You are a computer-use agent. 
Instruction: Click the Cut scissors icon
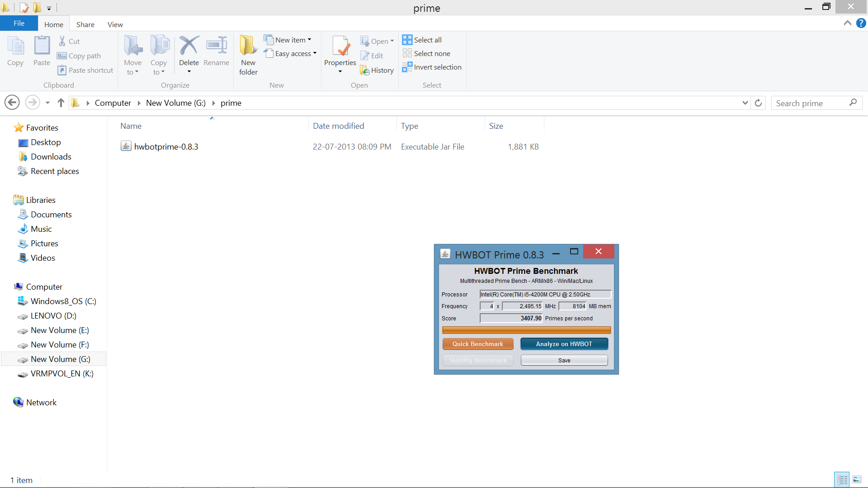62,41
